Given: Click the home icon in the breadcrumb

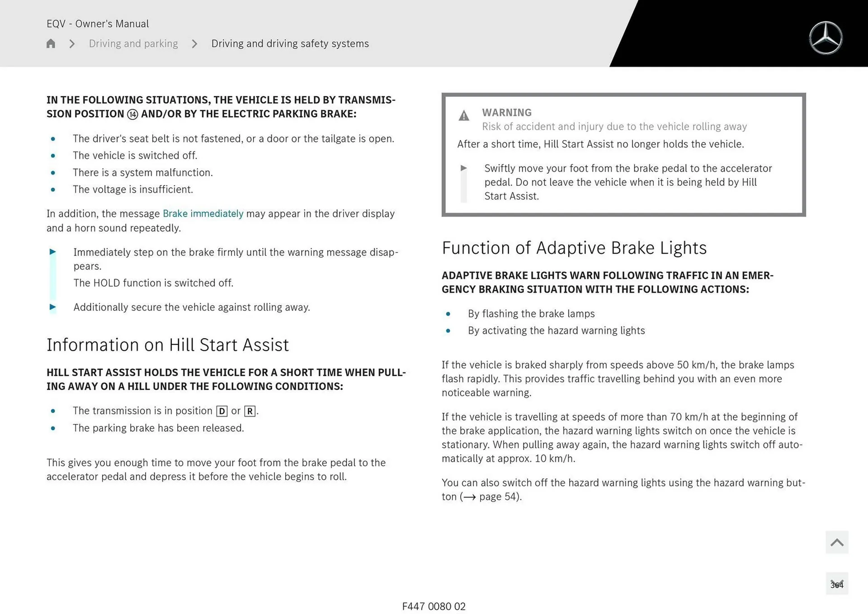Looking at the screenshot, I should click(51, 43).
